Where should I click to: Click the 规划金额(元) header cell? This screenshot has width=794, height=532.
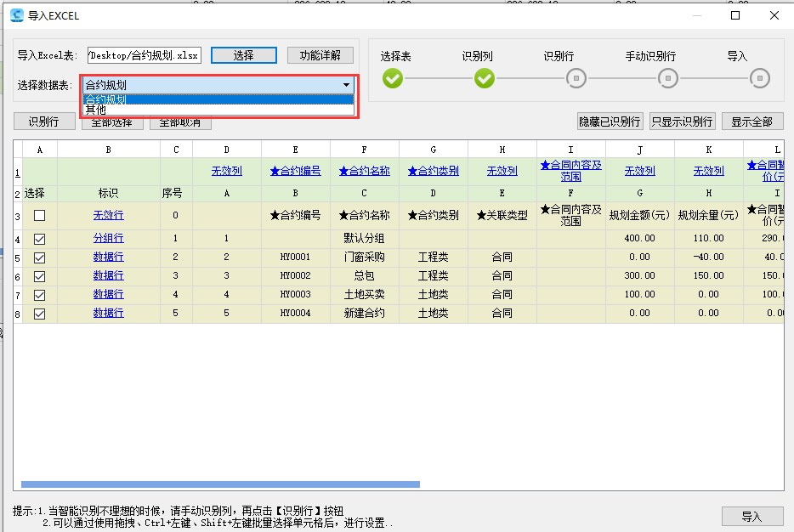point(640,216)
